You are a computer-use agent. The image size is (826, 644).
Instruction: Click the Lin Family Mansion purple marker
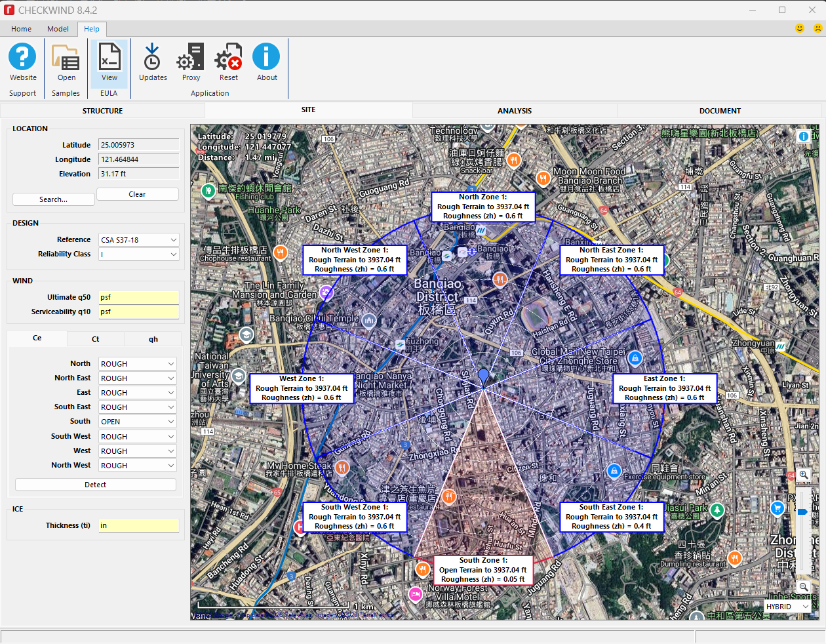point(326,292)
